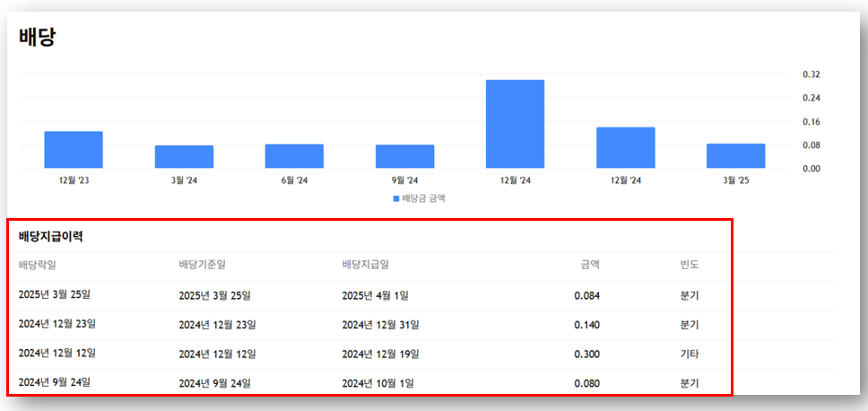Click the blue legend square for 배당금 금액
The height and width of the screenshot is (411, 868).
(396, 198)
